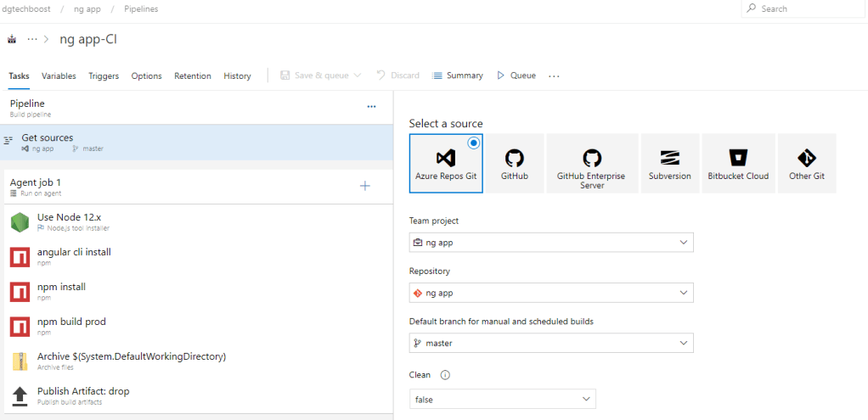
Task: Select the Publish Artifact: drop task
Action: pos(83,395)
